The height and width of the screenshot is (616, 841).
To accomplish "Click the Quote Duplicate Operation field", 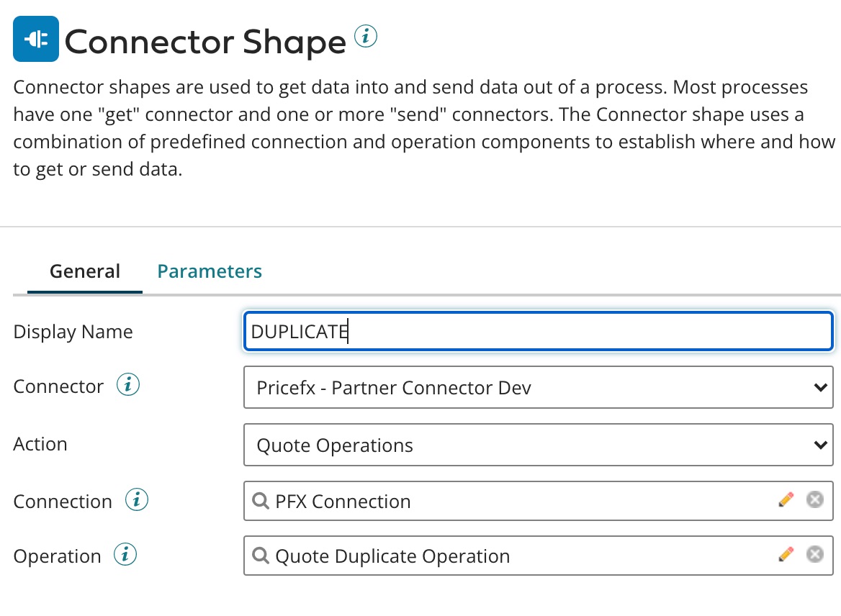I will [504, 556].
